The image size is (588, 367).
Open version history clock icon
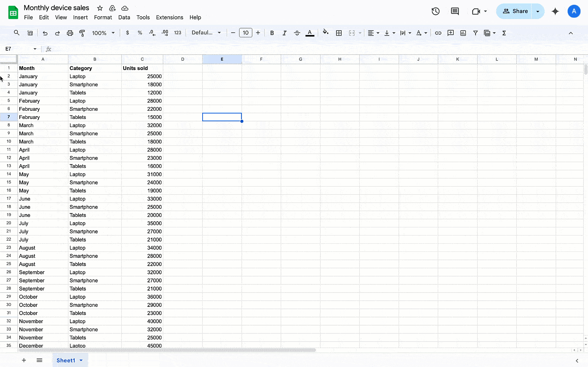435,11
